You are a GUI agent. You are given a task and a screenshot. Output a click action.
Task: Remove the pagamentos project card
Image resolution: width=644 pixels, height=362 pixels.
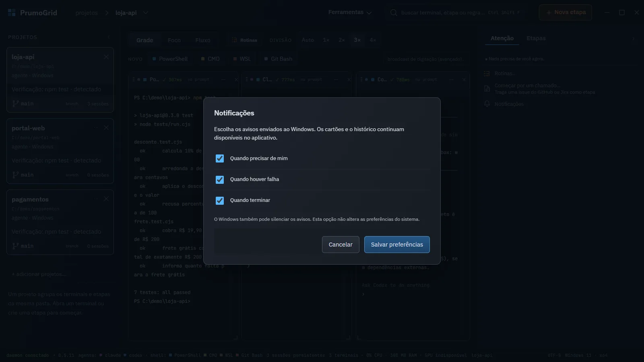click(106, 199)
